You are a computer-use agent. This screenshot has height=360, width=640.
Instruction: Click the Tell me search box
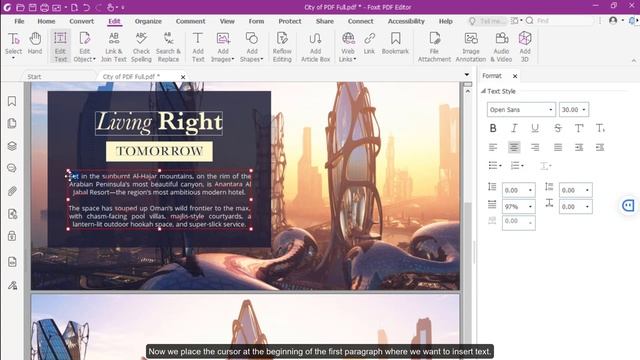[x=487, y=21]
